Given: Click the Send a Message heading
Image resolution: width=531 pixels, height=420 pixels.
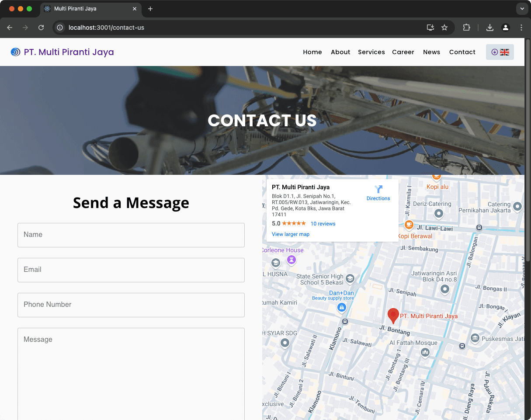Looking at the screenshot, I should (x=131, y=203).
